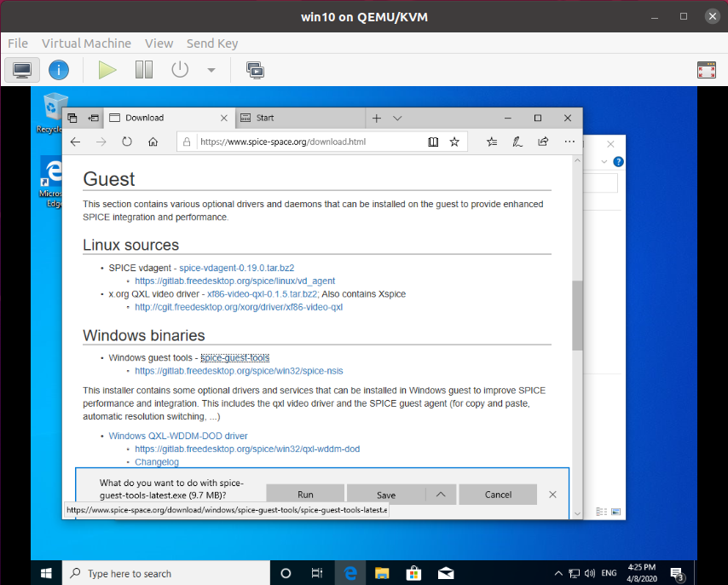Viewport: 728px width, 585px height.
Task: Open the gitlab vd_agent link
Action: [235, 281]
